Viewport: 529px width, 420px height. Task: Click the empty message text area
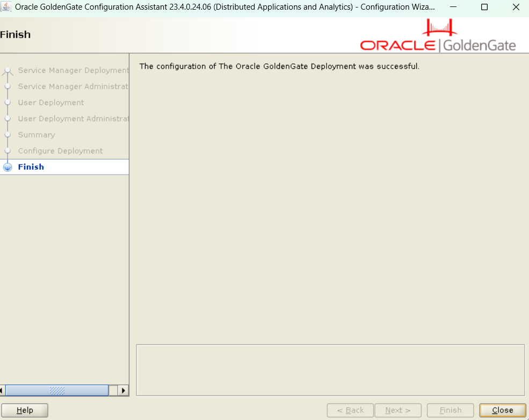click(x=330, y=370)
